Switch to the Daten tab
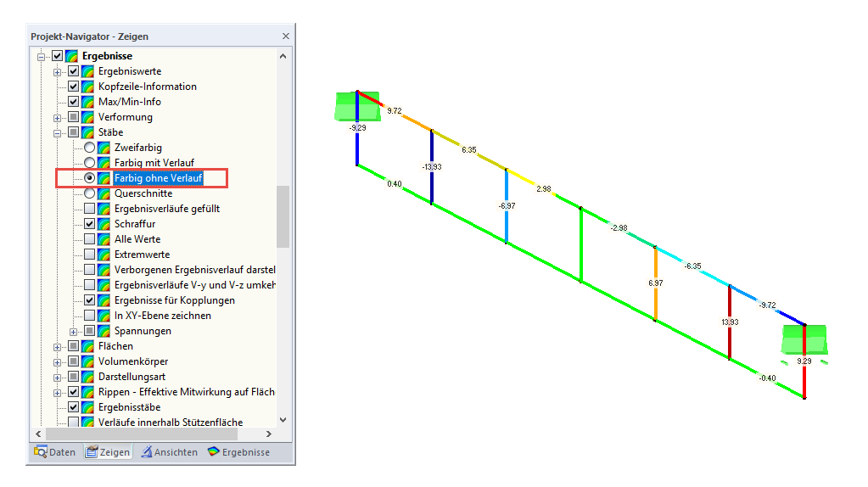 tap(54, 452)
